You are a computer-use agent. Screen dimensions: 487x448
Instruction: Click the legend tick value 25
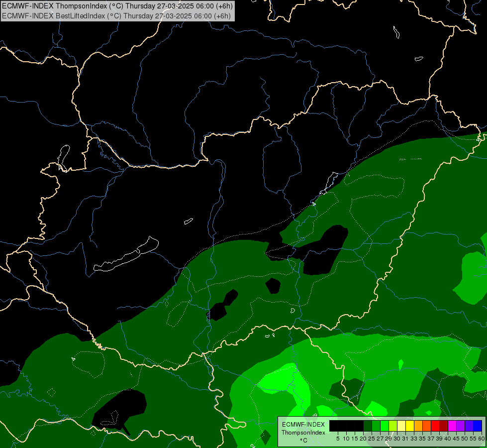tap(372, 439)
